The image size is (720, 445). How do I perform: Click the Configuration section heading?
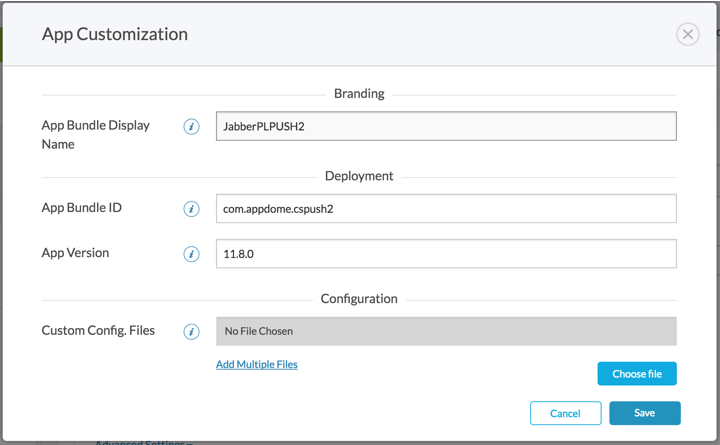(x=359, y=299)
